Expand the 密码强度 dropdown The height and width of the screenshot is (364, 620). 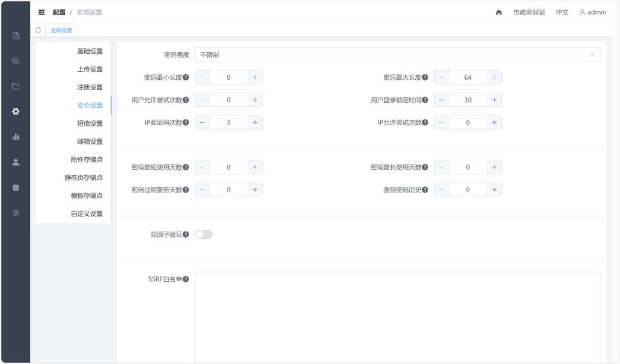pyautogui.click(x=397, y=55)
